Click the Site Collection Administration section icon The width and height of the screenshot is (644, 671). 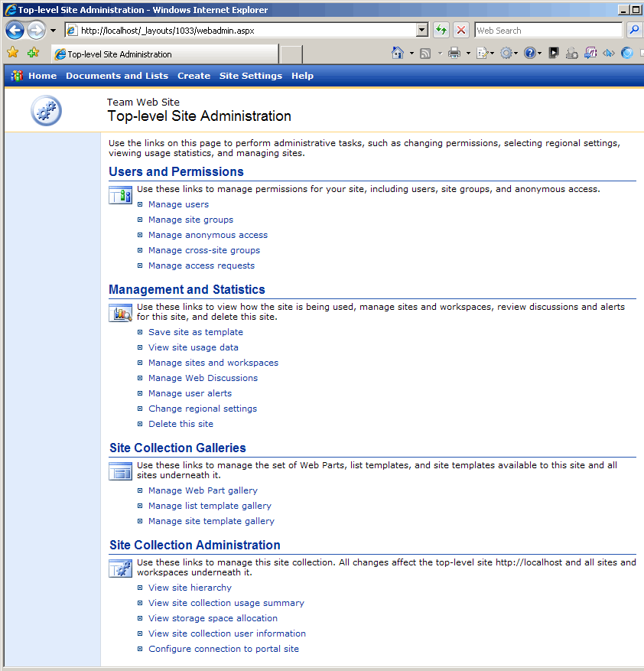pos(121,568)
